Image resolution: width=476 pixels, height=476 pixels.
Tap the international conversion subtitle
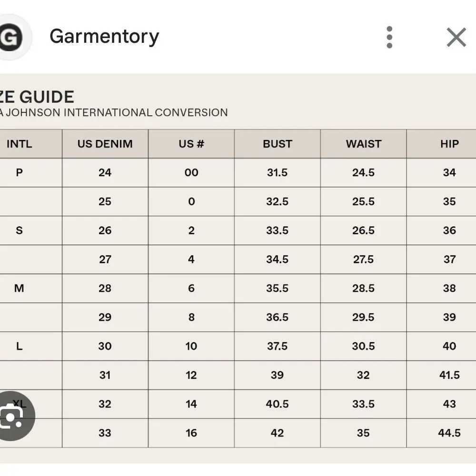[114, 113]
